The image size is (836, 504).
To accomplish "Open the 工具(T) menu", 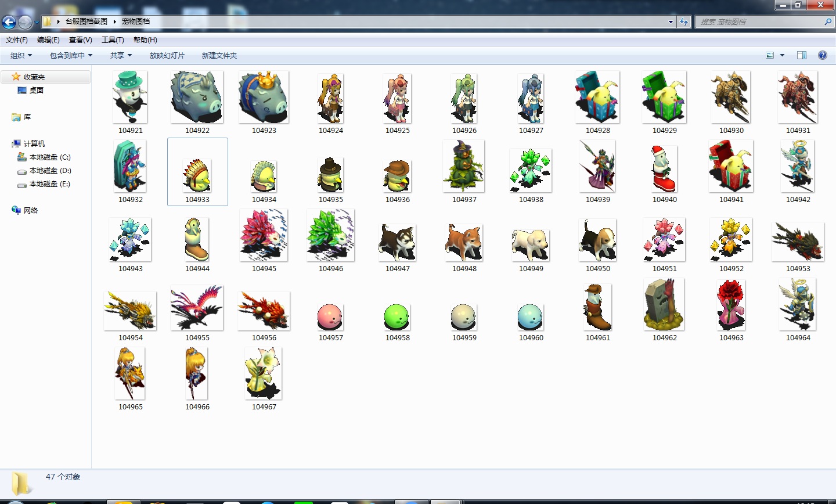I will 113,39.
